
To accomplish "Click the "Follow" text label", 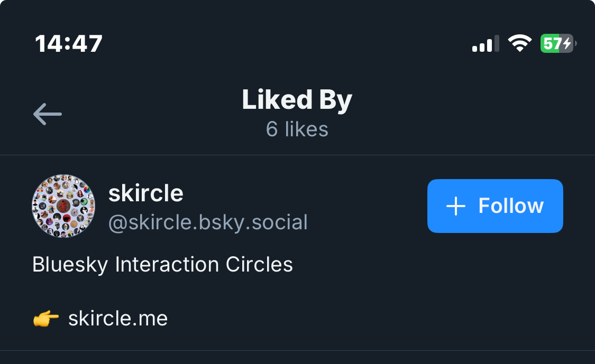I will point(511,206).
